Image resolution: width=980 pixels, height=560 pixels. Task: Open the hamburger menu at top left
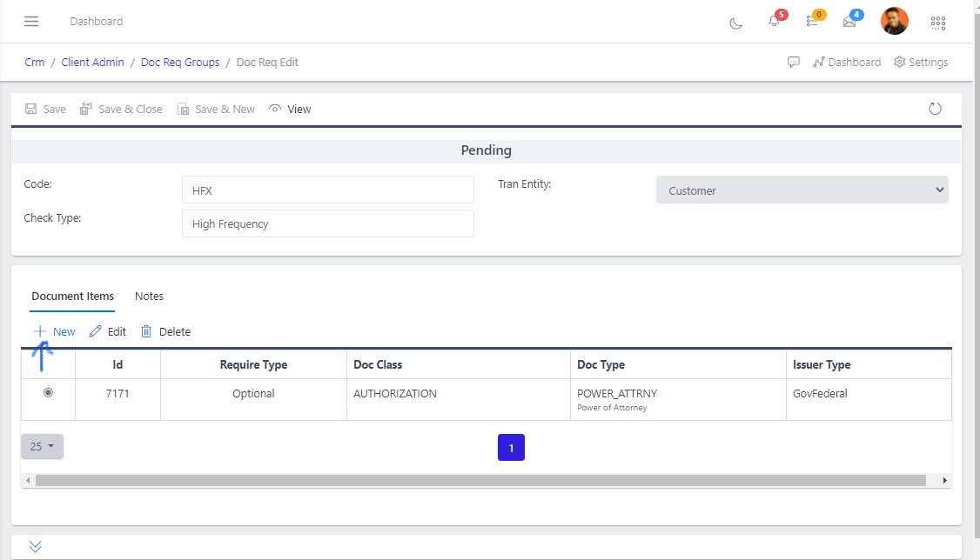31,22
